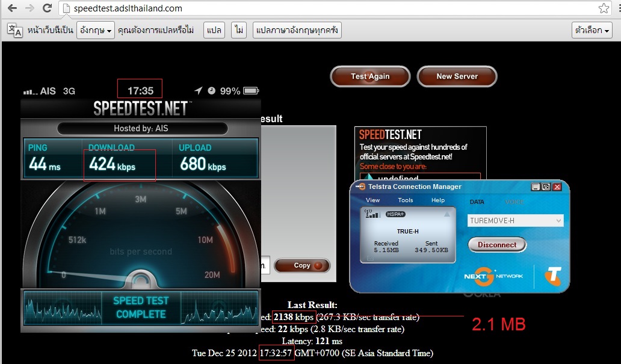Click the "bits per second" gauge label
621x364 pixels.
141,251
